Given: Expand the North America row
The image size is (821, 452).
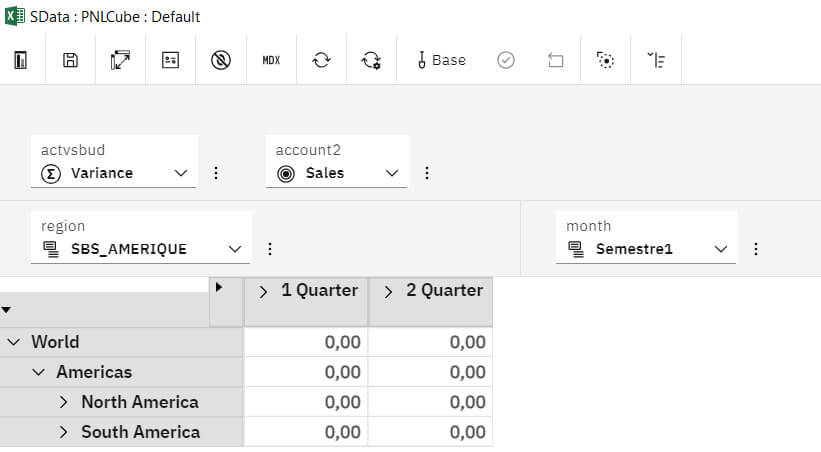Looking at the screenshot, I should [65, 402].
